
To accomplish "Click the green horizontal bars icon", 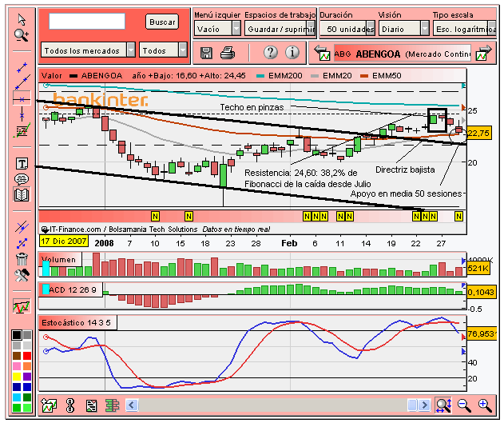I will pyautogui.click(x=112, y=405).
